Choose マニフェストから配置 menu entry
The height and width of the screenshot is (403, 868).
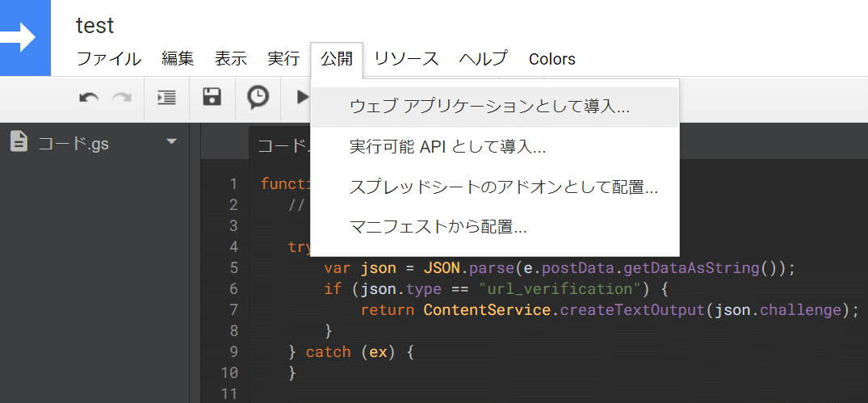[x=438, y=228]
